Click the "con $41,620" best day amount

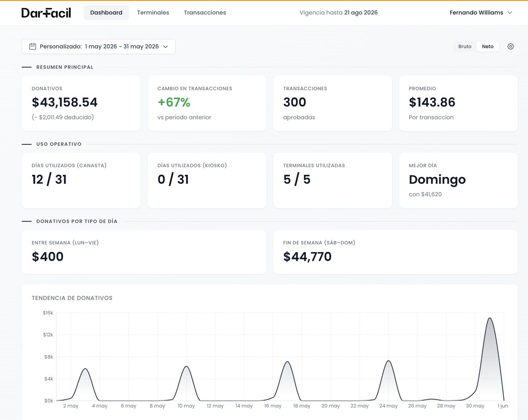point(425,194)
